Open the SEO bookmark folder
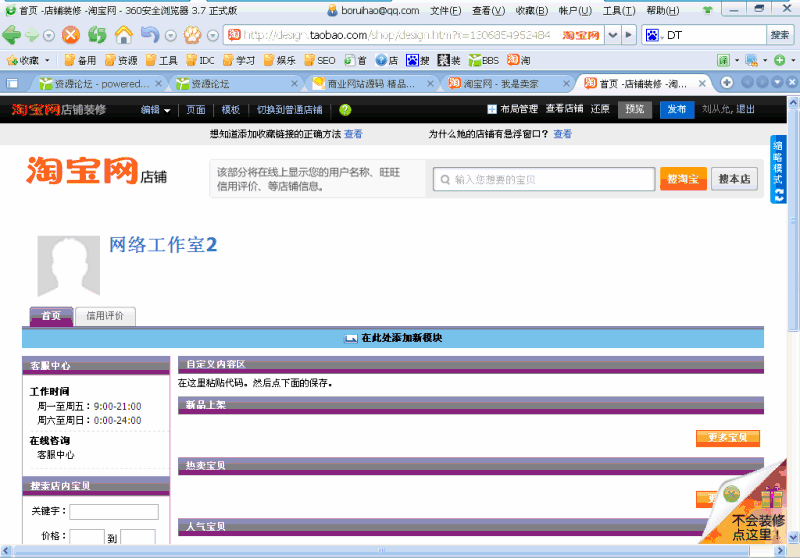Image resolution: width=800 pixels, height=558 pixels. [319, 60]
